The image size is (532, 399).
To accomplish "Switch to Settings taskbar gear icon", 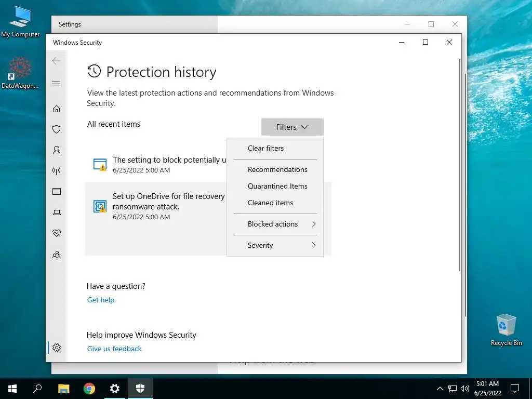I will [115, 389].
